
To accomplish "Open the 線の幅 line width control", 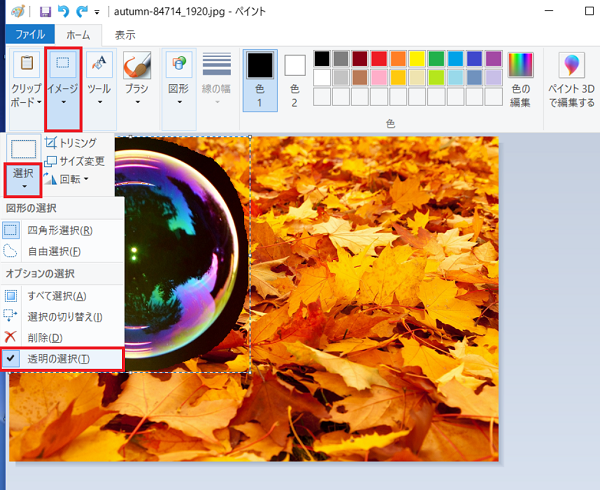I will [x=217, y=80].
